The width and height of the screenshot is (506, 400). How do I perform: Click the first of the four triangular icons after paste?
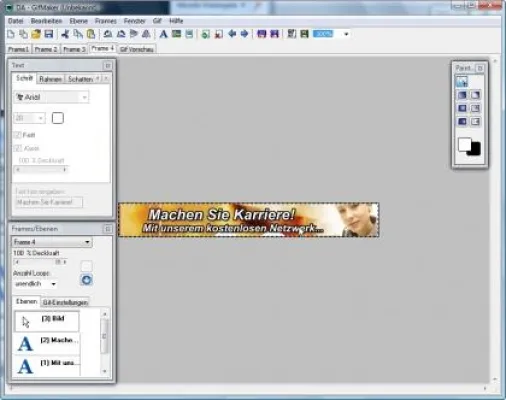pyautogui.click(x=108, y=34)
